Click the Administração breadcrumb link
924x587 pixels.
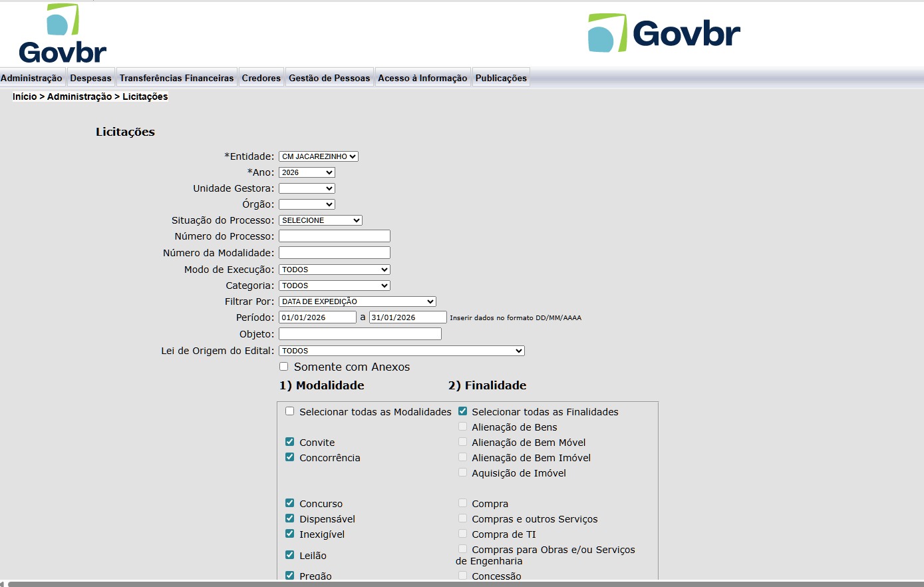(79, 97)
